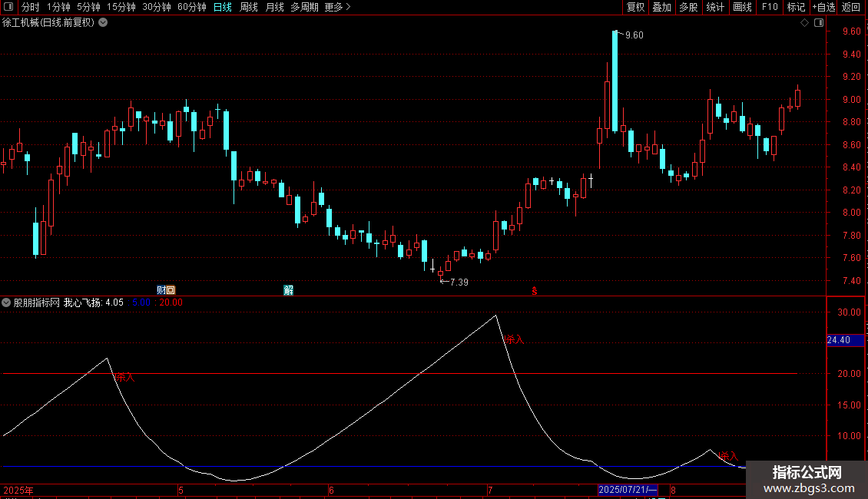Click the month 8 marker on time axis

coord(673,490)
